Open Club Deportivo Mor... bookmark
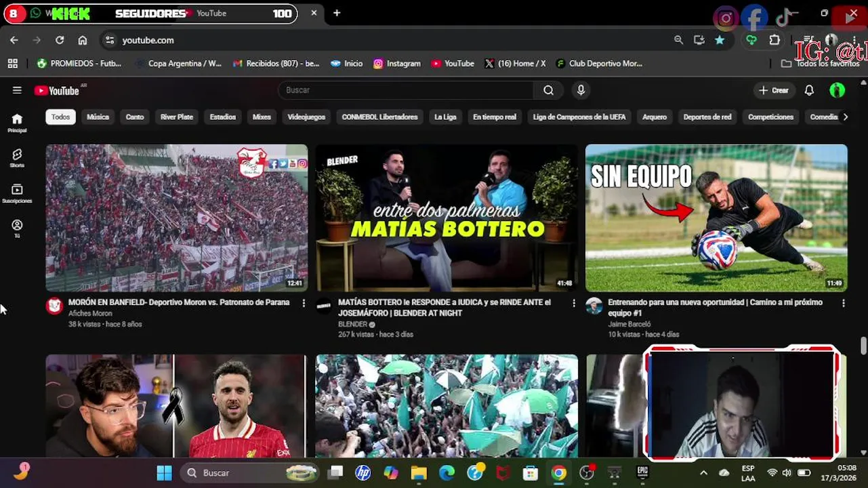 click(599, 63)
